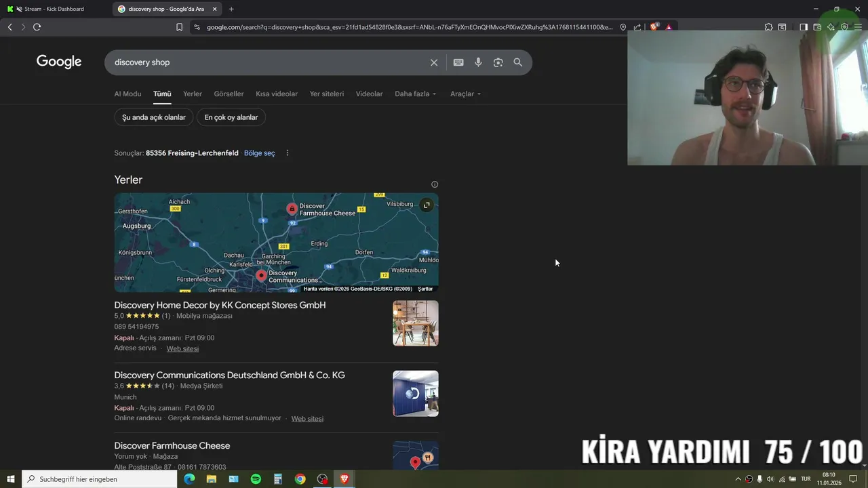The image size is (868, 488).
Task: Open the Yer siteleri tab
Action: coord(327,94)
